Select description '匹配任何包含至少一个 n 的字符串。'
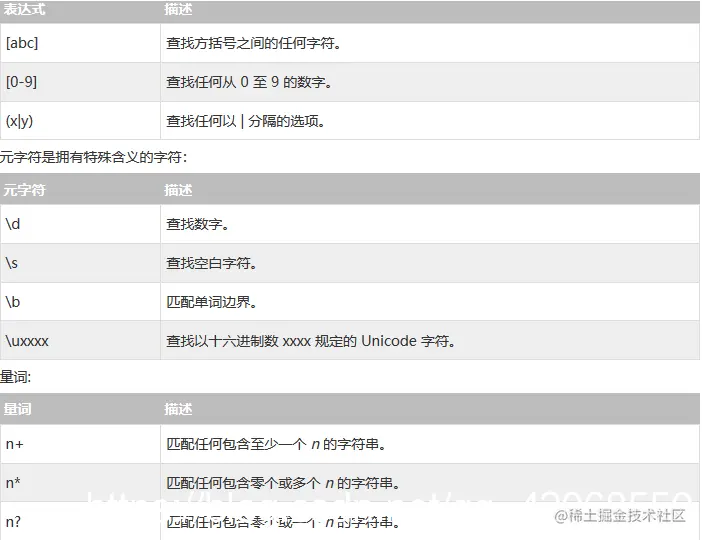 (x=276, y=444)
